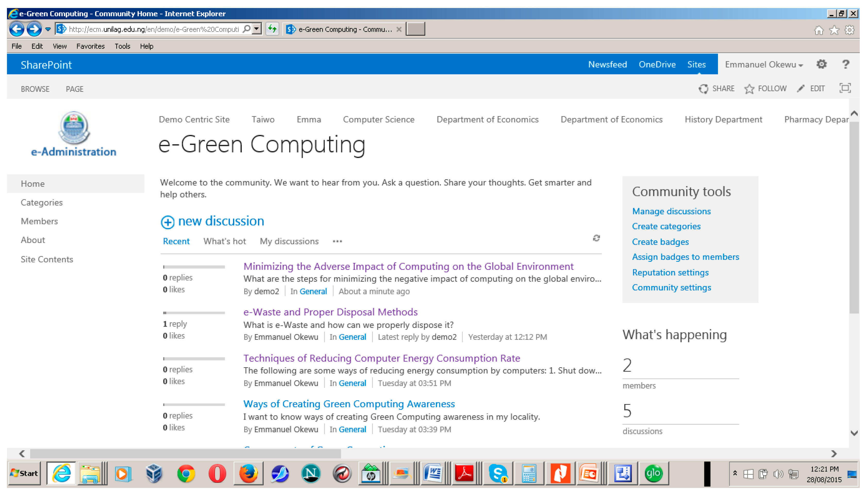Click IE refresh compatibility icon beside address bar
Viewport: 868px width, 498px height.
pos(272,29)
